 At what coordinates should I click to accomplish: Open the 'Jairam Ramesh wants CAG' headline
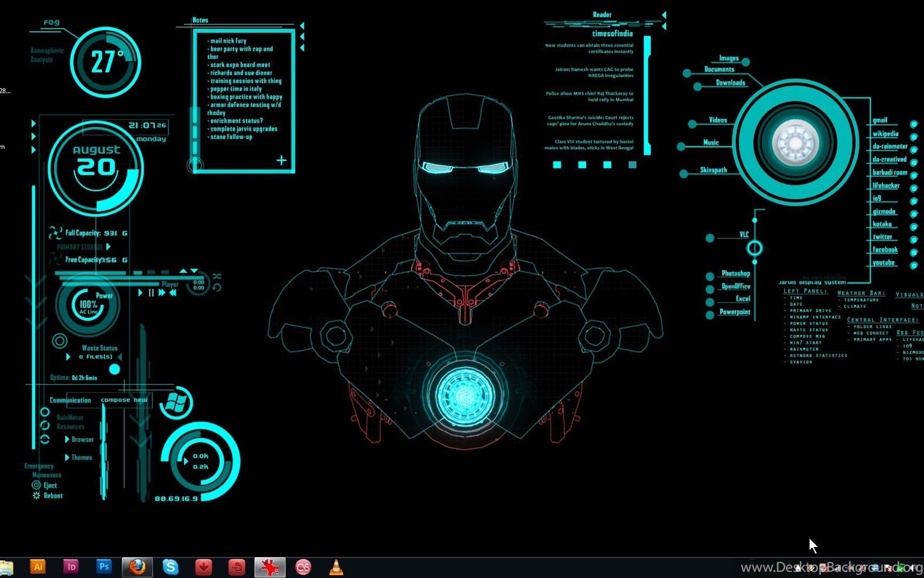(594, 72)
